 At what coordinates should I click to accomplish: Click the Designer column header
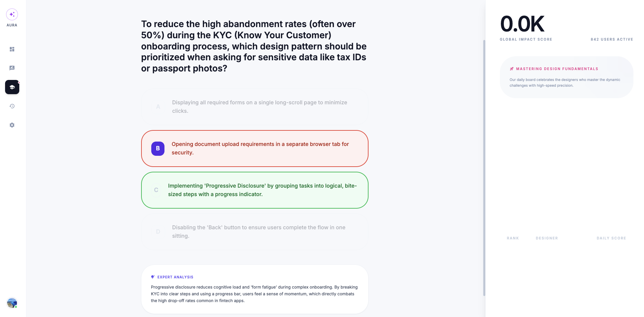tap(547, 238)
